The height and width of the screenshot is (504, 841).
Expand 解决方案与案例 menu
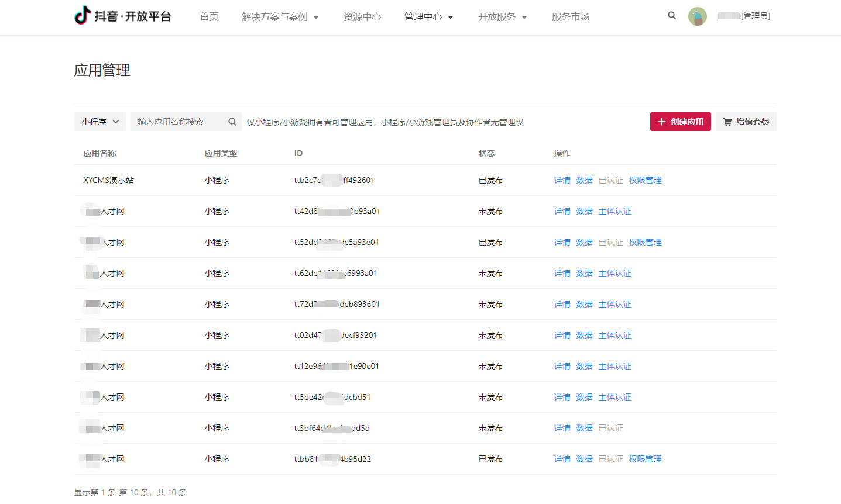pos(280,17)
